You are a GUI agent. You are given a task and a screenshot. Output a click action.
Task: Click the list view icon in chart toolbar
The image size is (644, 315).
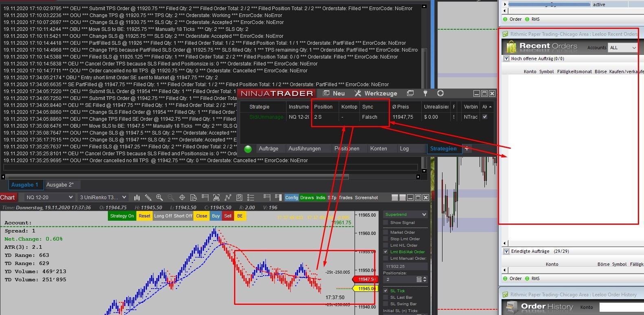click(x=251, y=198)
